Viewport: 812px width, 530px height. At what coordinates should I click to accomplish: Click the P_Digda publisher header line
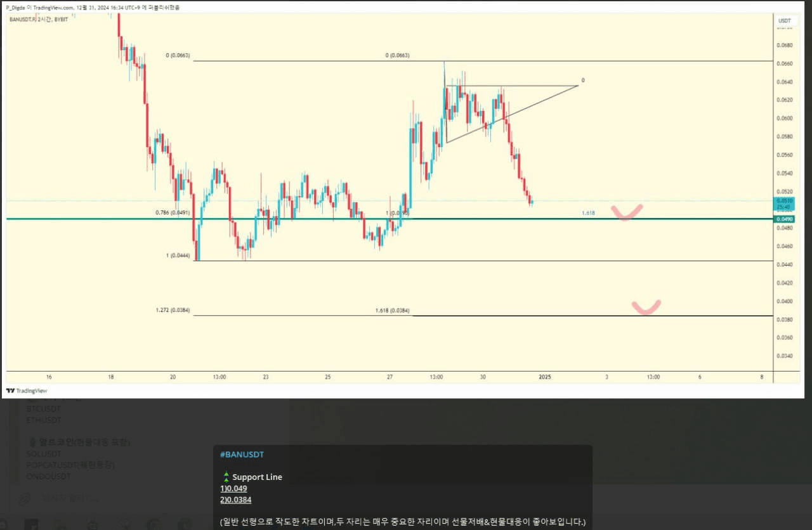click(x=93, y=8)
